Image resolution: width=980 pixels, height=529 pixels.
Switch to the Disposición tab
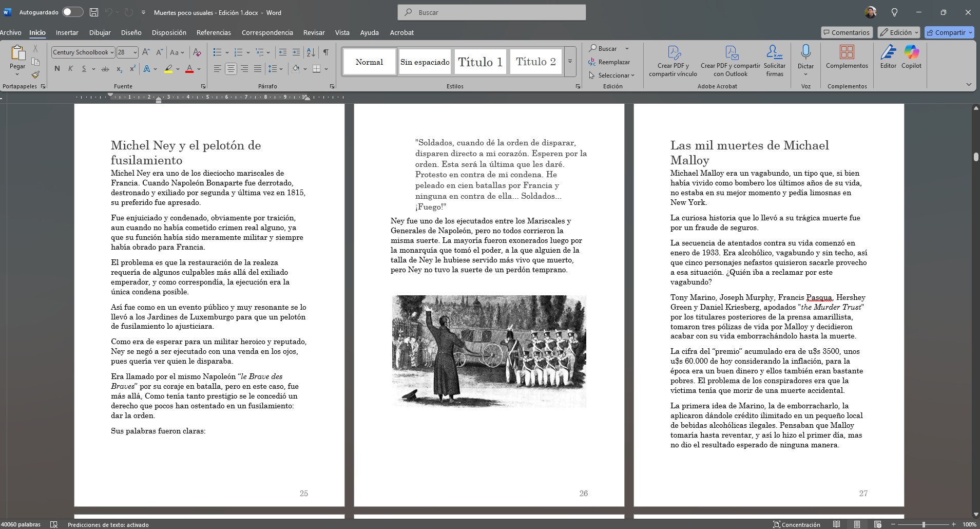pyautogui.click(x=169, y=32)
